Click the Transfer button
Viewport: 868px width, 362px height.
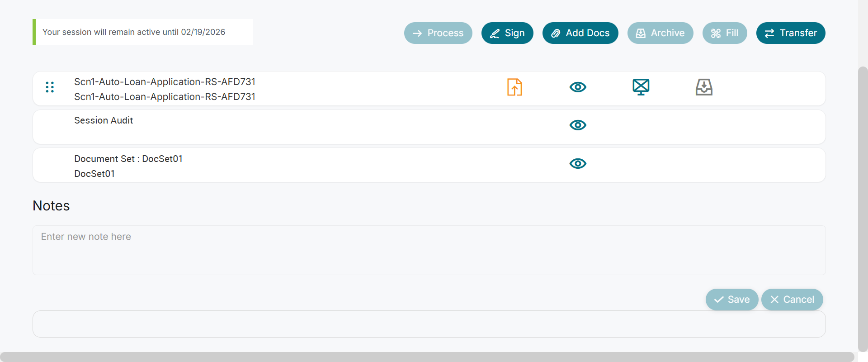click(791, 33)
